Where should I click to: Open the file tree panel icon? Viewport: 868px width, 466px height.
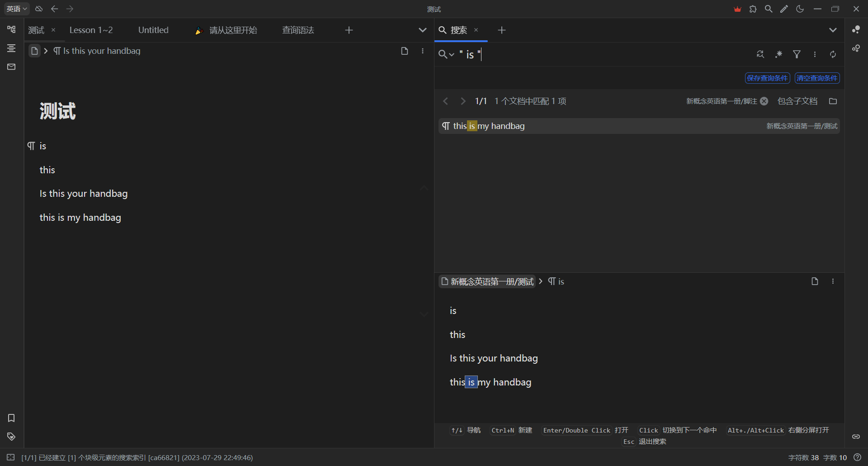pyautogui.click(x=11, y=29)
